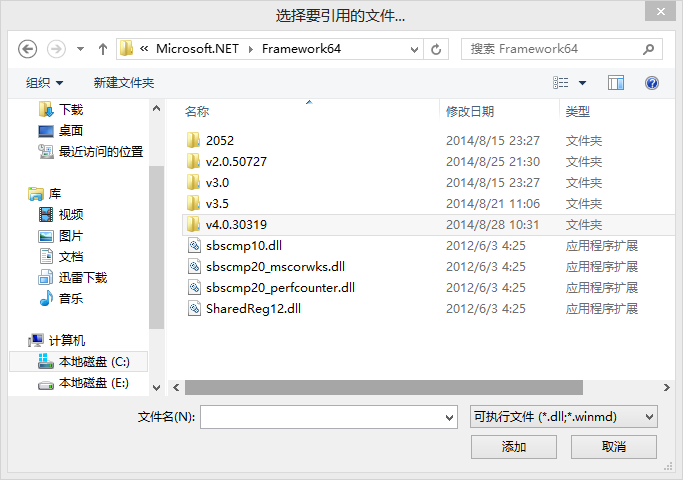Click sbscmp20_perfcounter.dll file icon
The height and width of the screenshot is (480, 683).
point(194,287)
